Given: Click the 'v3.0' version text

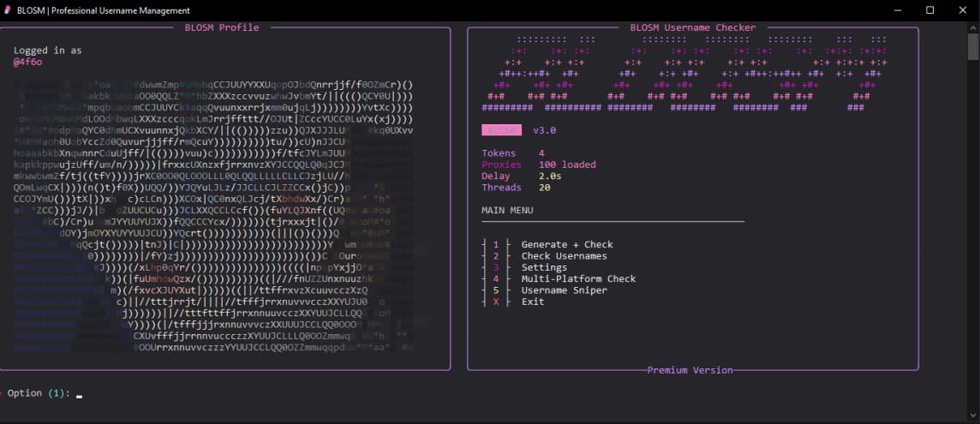Looking at the screenshot, I should [544, 131].
